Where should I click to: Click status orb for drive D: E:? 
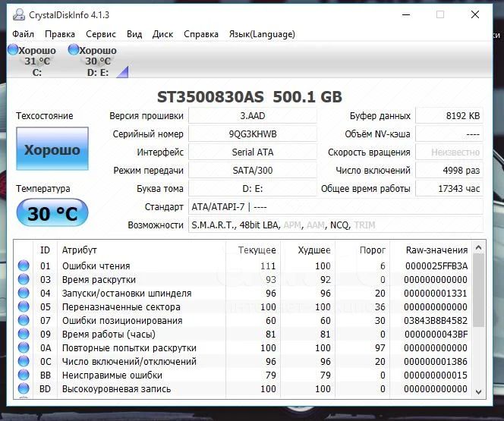coord(74,49)
